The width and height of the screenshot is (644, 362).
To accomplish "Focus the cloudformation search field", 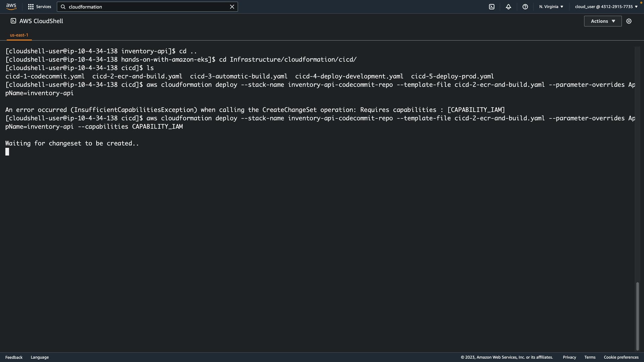I will coord(148,7).
